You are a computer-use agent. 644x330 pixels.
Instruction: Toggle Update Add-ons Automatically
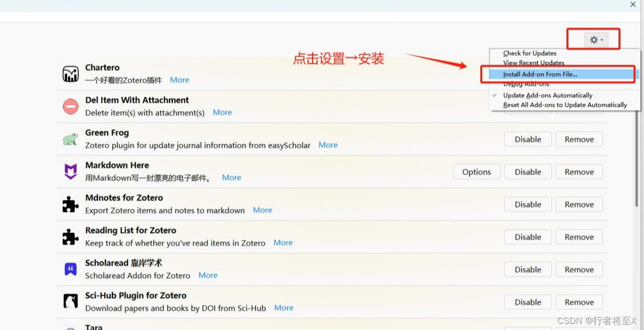[547, 95]
